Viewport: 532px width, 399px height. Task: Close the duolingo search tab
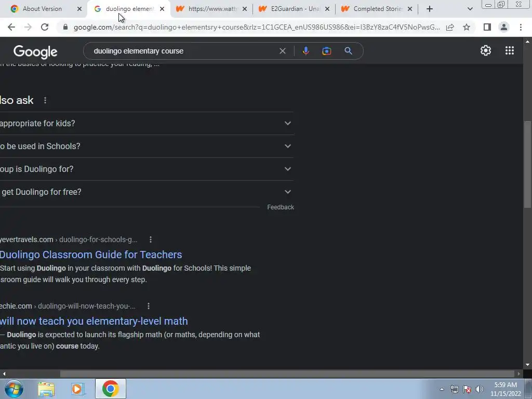click(x=162, y=9)
